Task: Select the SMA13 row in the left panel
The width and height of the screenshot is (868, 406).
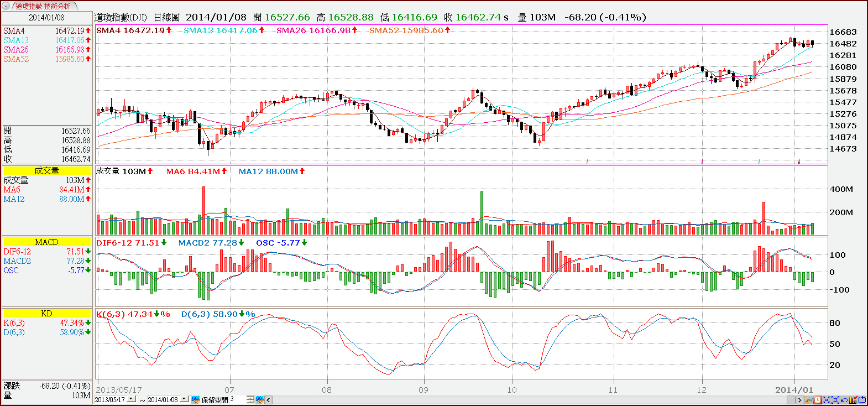Action: coord(47,40)
